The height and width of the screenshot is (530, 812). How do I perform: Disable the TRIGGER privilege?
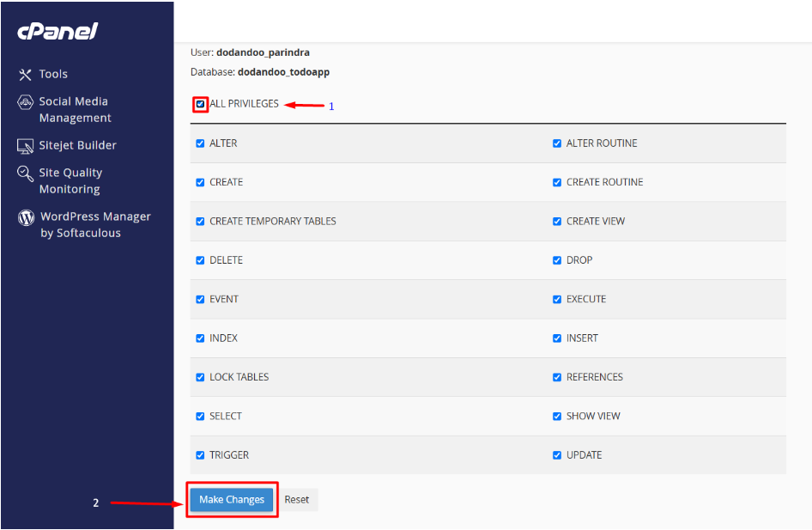(201, 455)
